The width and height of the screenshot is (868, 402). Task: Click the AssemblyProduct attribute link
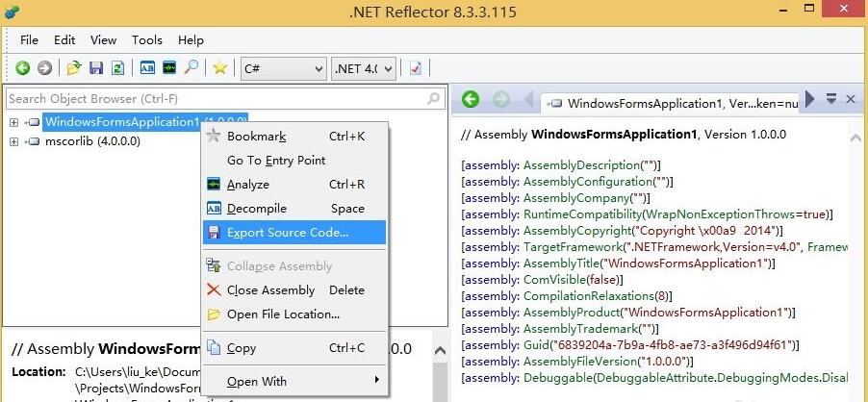[570, 313]
